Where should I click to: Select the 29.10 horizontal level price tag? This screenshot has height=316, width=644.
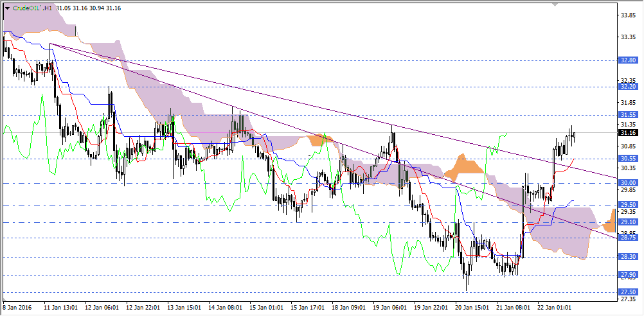(627, 222)
